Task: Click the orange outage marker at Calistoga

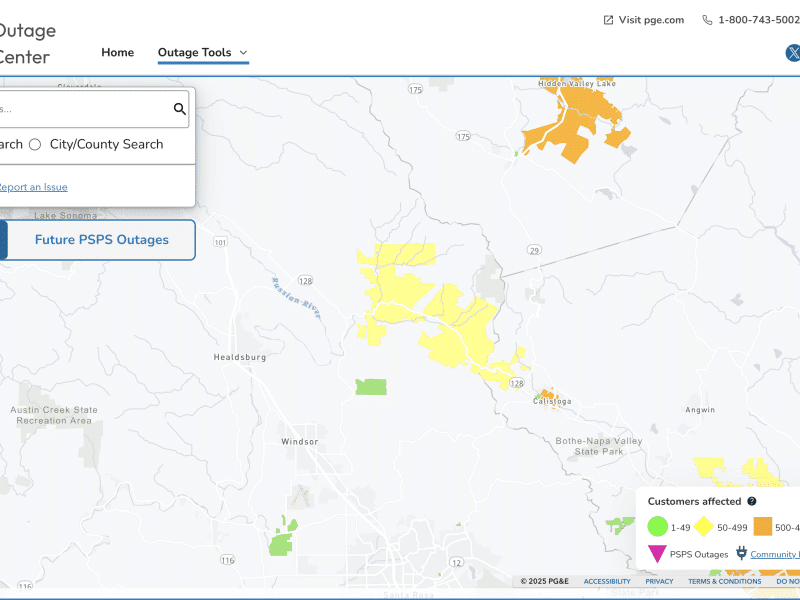Action: pyautogui.click(x=546, y=394)
